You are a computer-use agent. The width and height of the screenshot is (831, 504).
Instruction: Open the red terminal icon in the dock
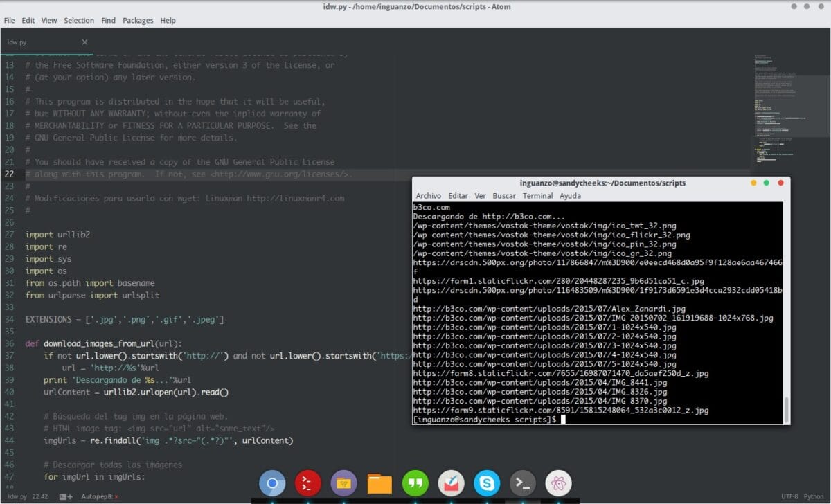tap(307, 483)
